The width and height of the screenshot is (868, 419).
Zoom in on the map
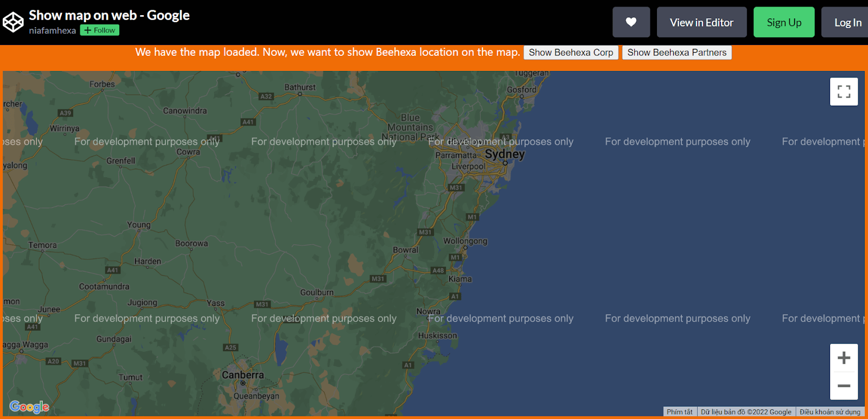(844, 358)
